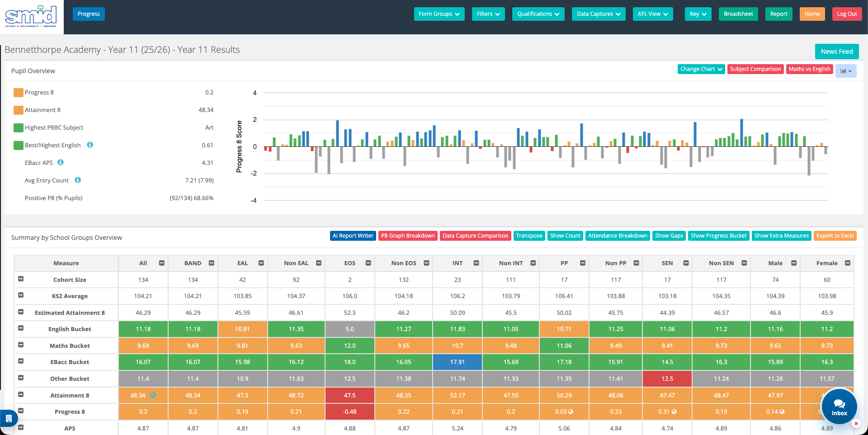The image size is (868, 435).
Task: Open the Data Captures dropdown
Action: [599, 14]
